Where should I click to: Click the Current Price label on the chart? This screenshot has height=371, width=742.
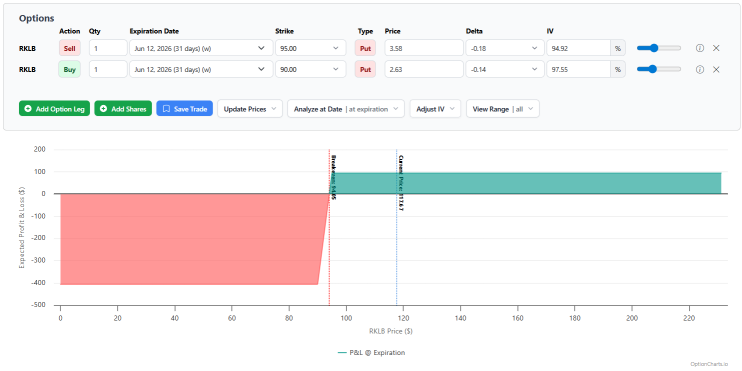[x=401, y=183]
